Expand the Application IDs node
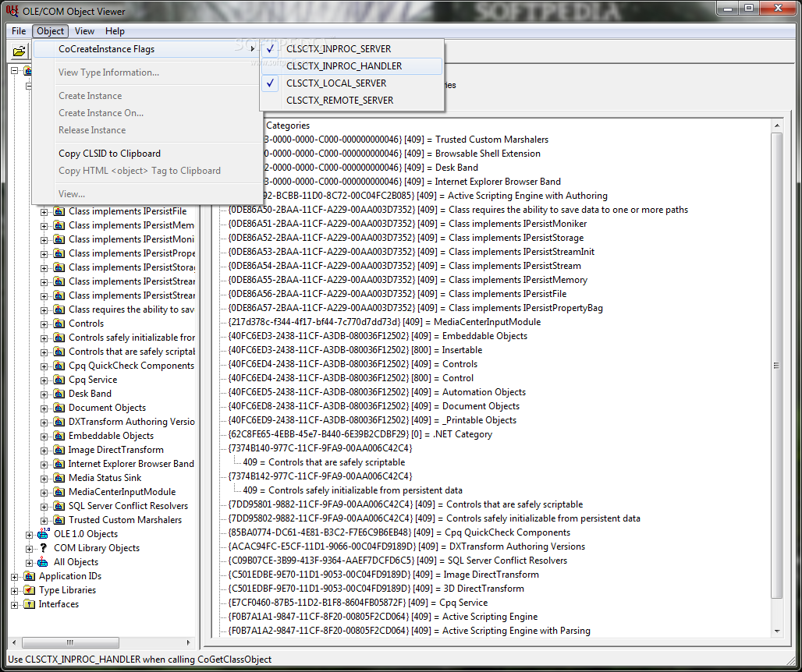Image resolution: width=802 pixels, height=672 pixels. point(14,576)
